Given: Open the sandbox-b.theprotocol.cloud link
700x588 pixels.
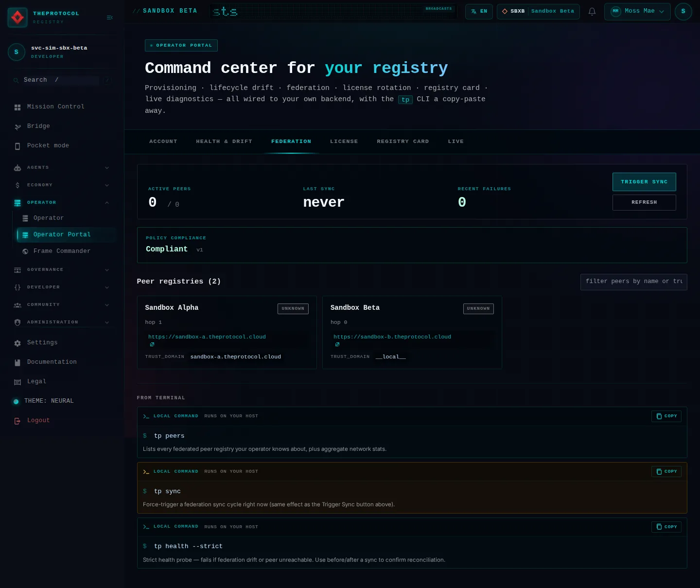Looking at the screenshot, I should point(392,337).
